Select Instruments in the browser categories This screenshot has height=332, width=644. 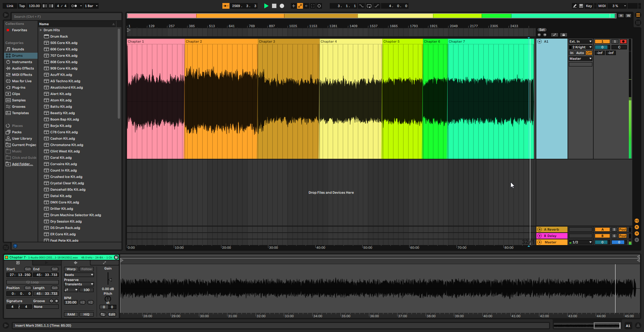point(22,62)
